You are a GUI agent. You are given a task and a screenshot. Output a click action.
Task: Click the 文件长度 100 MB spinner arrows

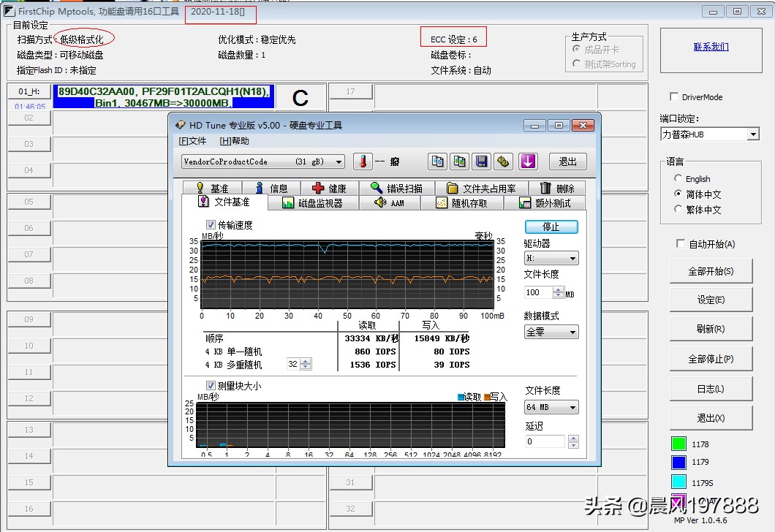click(x=558, y=292)
